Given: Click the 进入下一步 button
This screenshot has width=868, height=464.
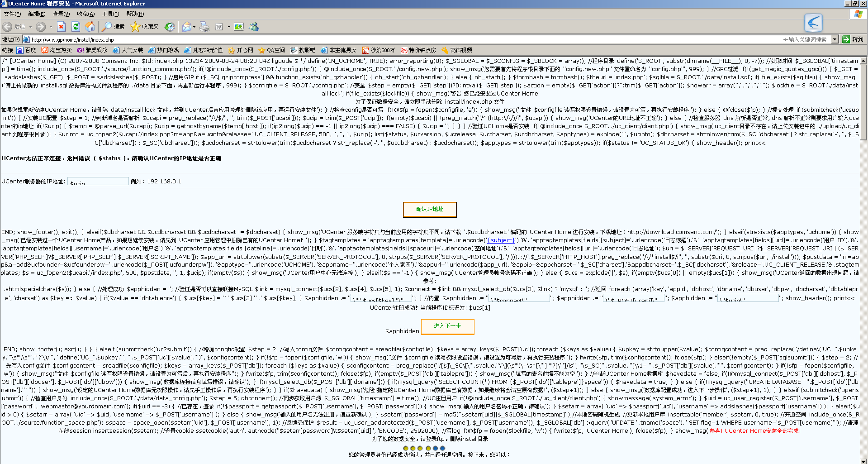Looking at the screenshot, I should coord(447,326).
